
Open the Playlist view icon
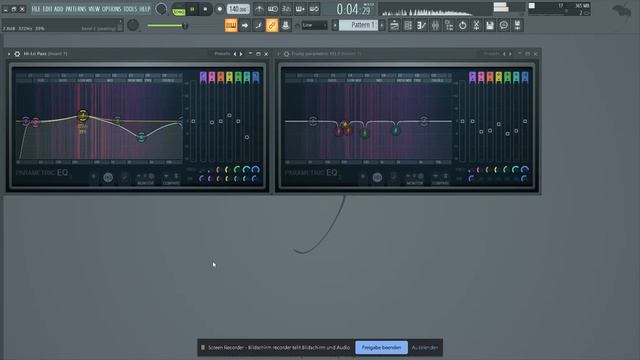point(394,25)
